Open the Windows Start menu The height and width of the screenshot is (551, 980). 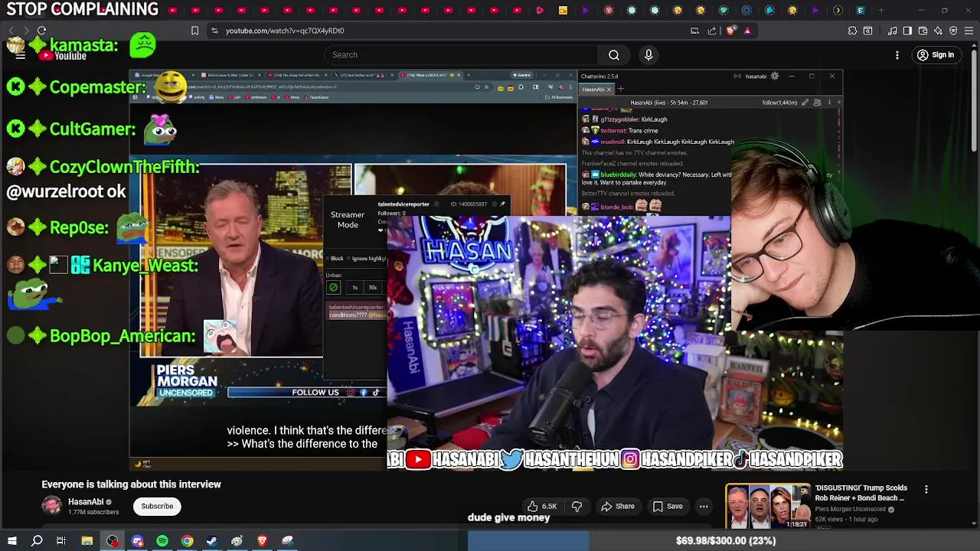tap(12, 541)
